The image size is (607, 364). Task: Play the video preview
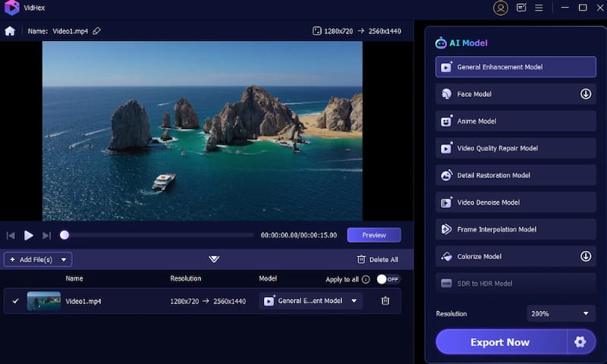[28, 235]
